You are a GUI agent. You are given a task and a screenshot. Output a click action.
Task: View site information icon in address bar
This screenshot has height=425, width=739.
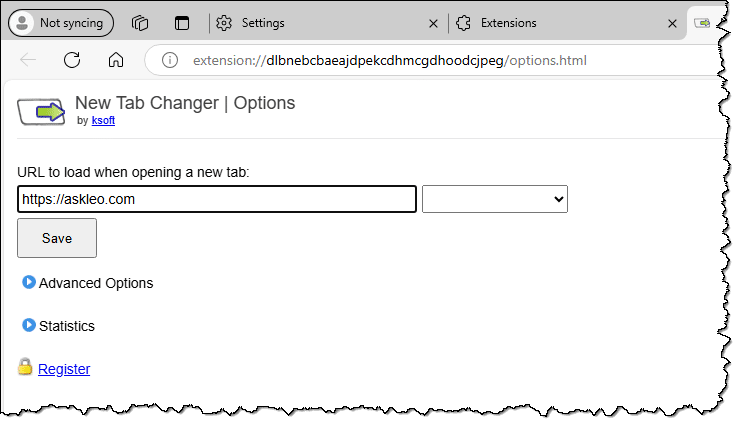[x=170, y=60]
